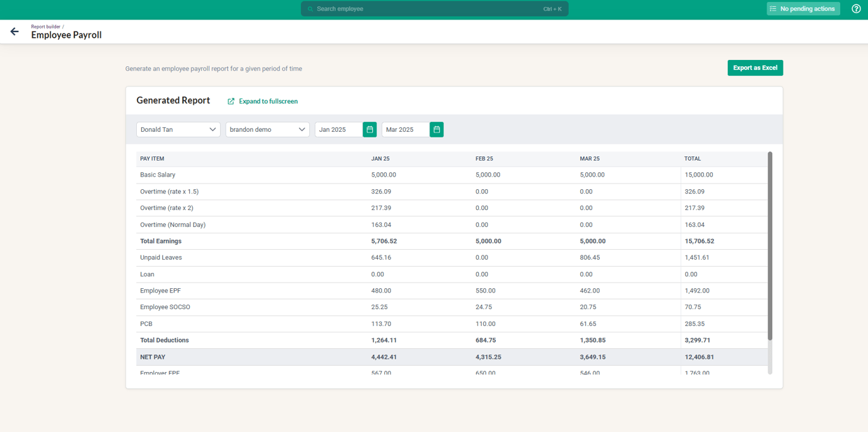Click the external-link icon next to Generated Report
The image size is (868, 432).
point(231,101)
